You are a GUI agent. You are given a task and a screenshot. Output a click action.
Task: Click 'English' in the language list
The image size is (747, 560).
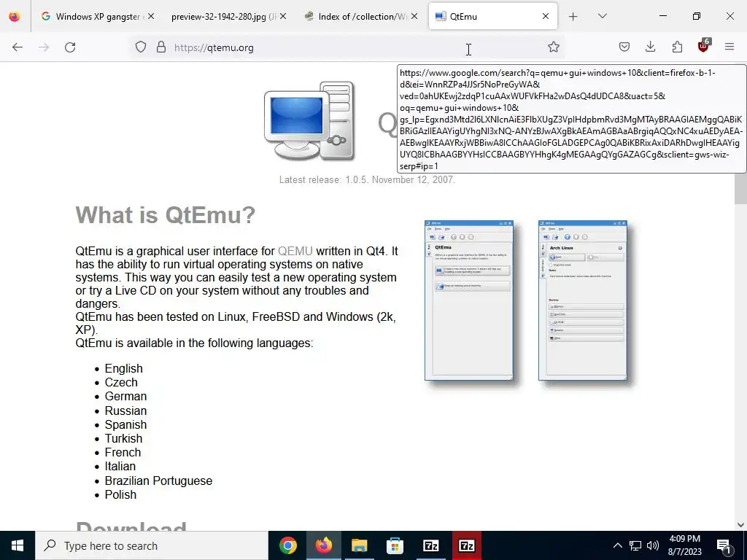(124, 368)
